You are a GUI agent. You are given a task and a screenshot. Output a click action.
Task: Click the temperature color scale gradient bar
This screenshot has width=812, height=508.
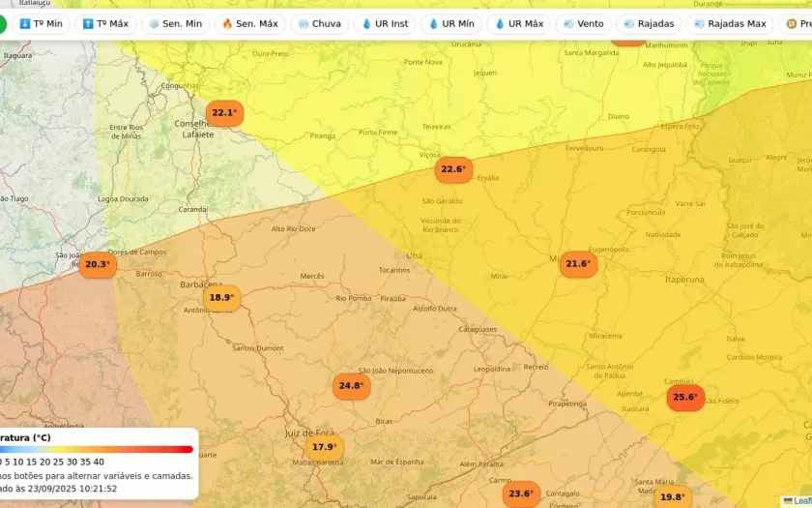pyautogui.click(x=97, y=449)
